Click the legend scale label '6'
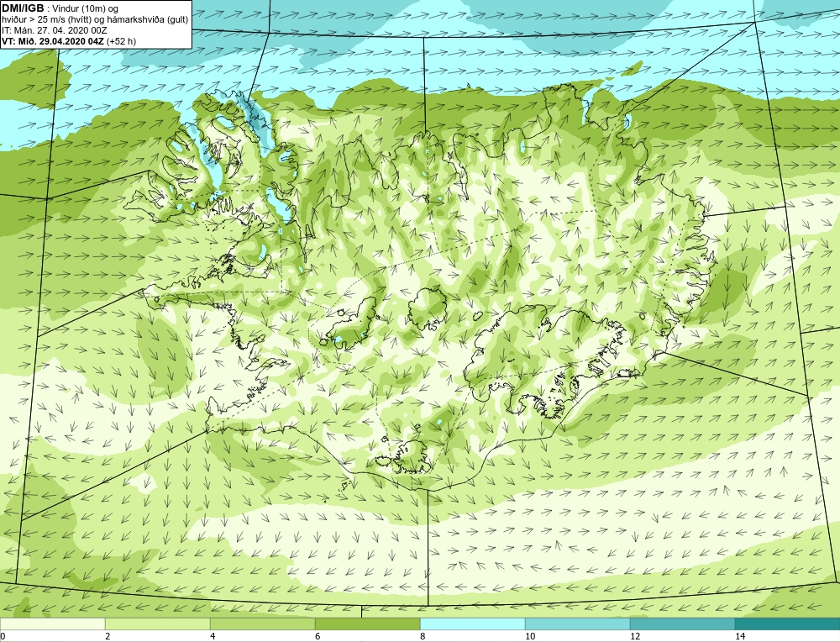840x642 pixels. (x=318, y=636)
